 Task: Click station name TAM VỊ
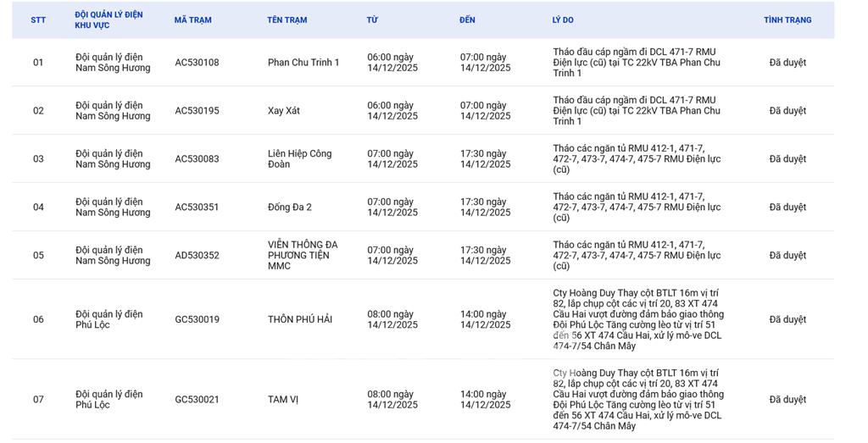pos(285,400)
